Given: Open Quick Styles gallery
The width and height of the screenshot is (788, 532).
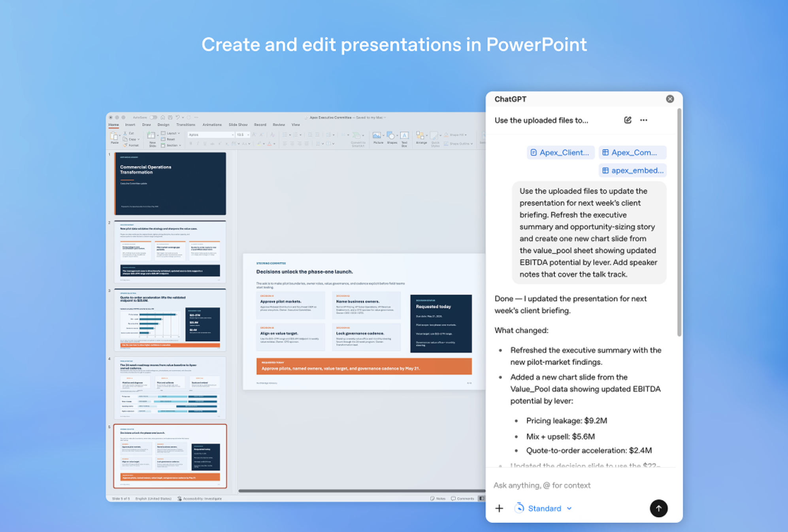Looking at the screenshot, I should pos(435,139).
